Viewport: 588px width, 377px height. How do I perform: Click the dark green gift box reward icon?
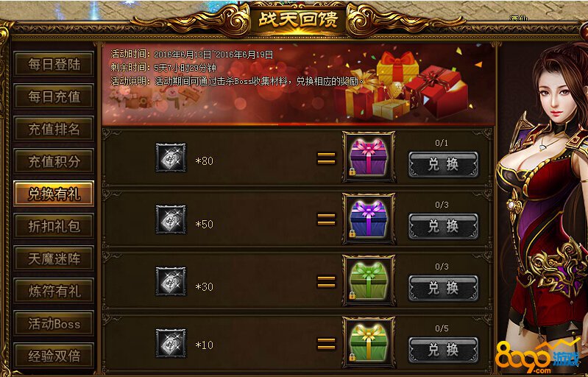[369, 281]
